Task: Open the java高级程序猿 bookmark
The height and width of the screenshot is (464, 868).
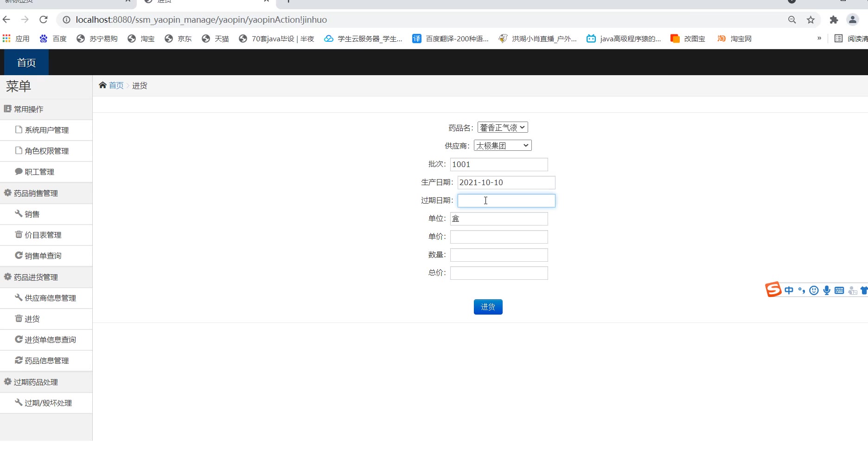Action: [624, 39]
